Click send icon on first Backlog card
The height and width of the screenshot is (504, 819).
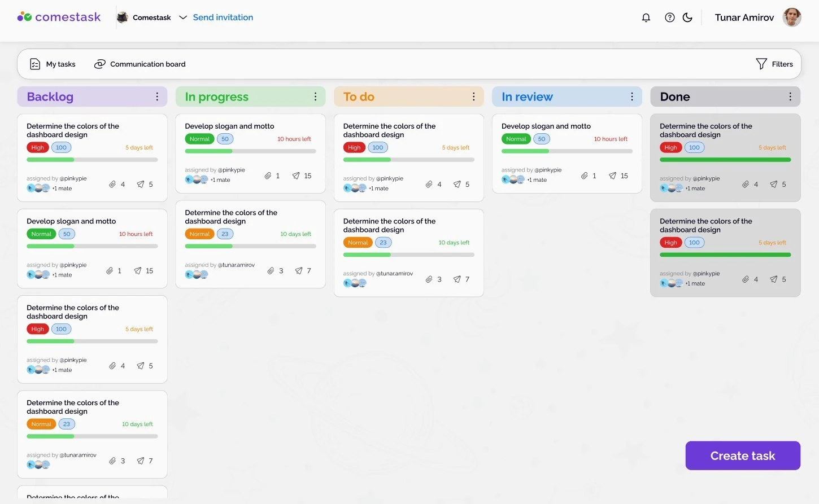pos(141,184)
